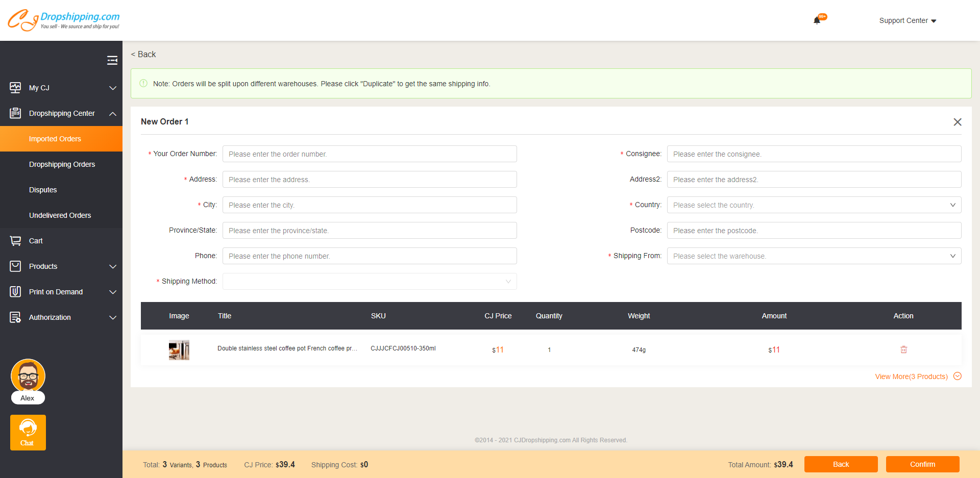Click the coffee pot product thumbnail
The height and width of the screenshot is (478, 980).
[179, 349]
